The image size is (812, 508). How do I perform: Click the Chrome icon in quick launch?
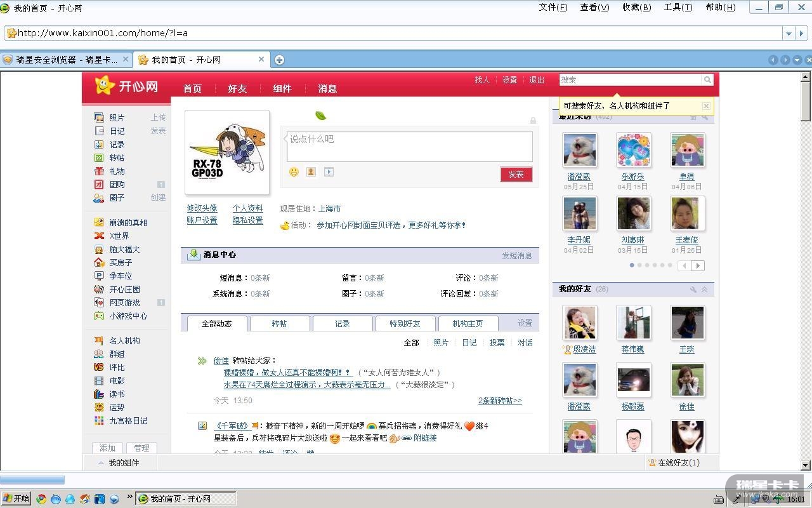pyautogui.click(x=41, y=499)
